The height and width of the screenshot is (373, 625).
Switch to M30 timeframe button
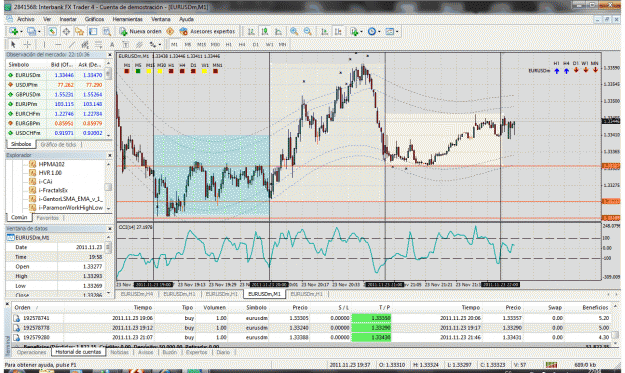coord(215,45)
